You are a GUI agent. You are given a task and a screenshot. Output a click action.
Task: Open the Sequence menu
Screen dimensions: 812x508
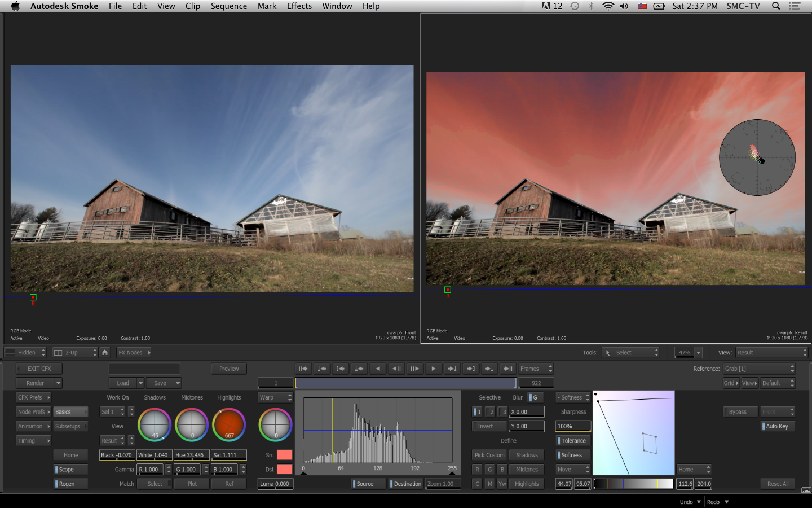pyautogui.click(x=228, y=6)
